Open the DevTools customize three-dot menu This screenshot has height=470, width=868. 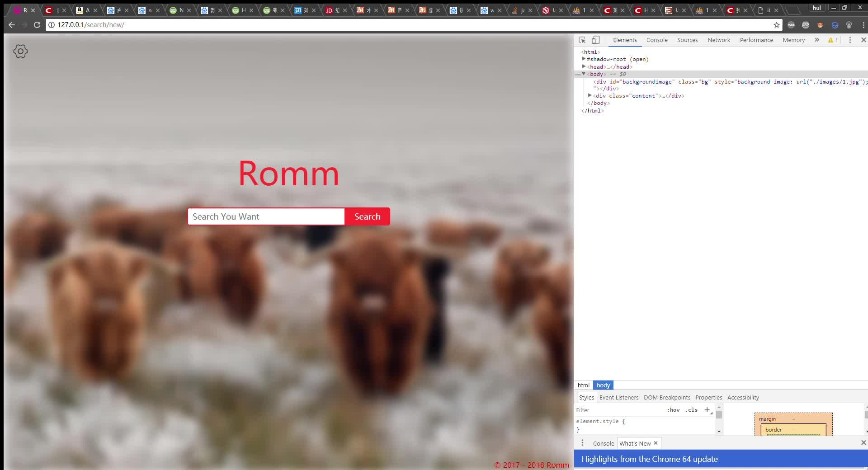850,40
